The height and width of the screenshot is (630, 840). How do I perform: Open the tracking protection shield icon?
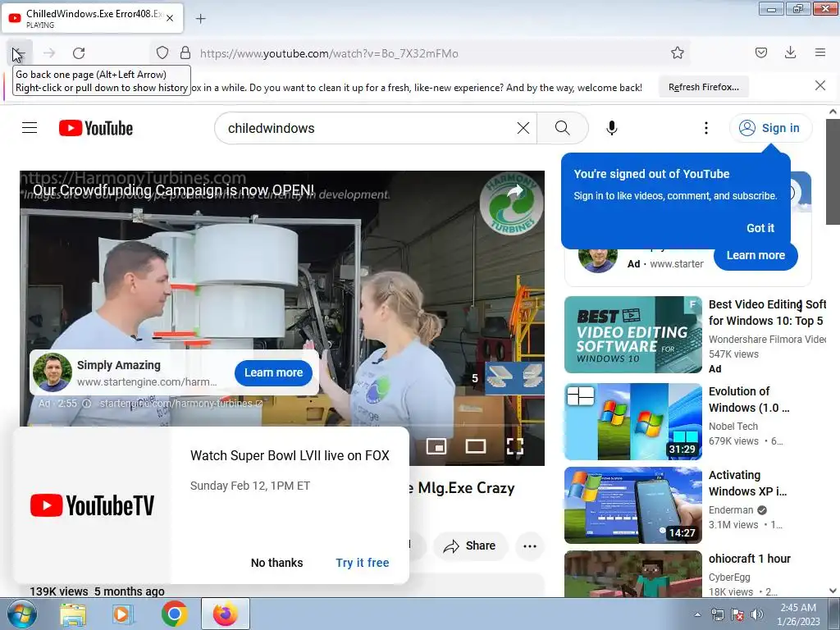(x=162, y=52)
